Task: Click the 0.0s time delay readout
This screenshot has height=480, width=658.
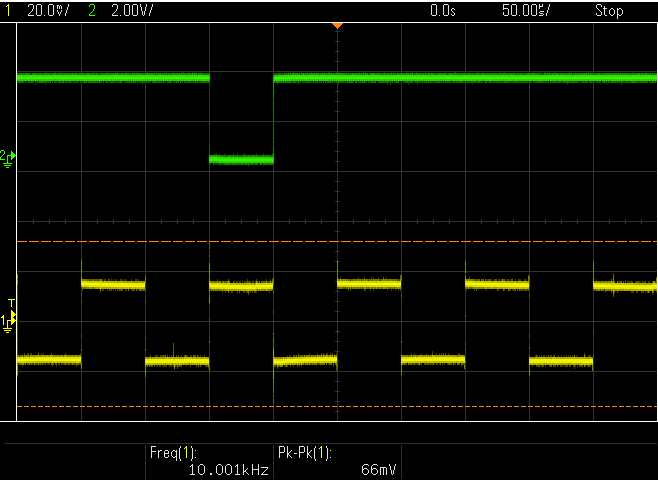Action: click(x=443, y=10)
